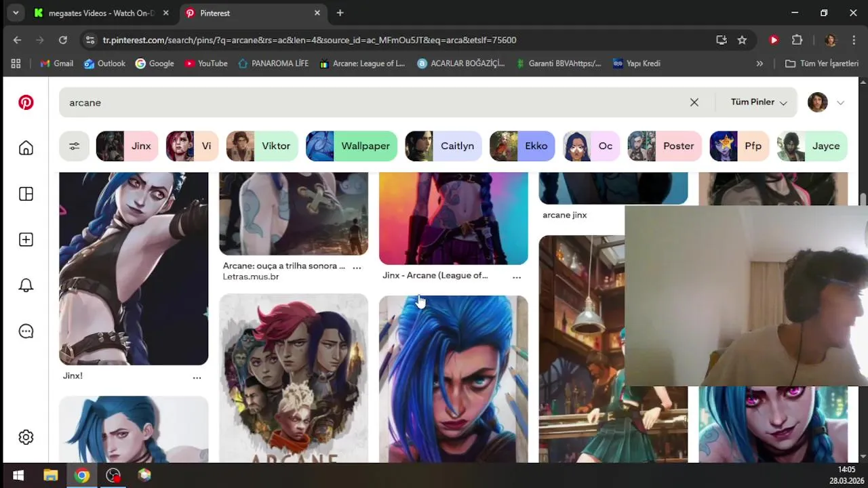The width and height of the screenshot is (868, 488).
Task: Open the Pinterest logo home link
Action: (26, 102)
